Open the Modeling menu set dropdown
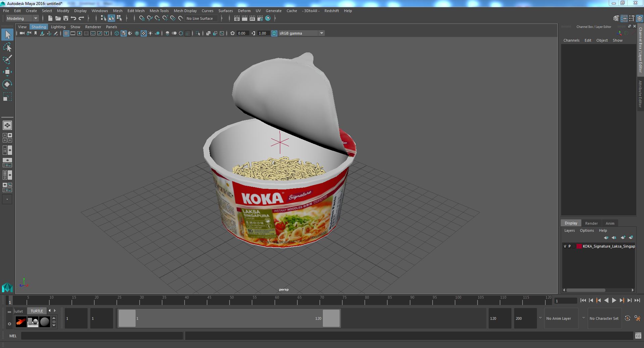This screenshot has height=348, width=644. [x=22, y=18]
